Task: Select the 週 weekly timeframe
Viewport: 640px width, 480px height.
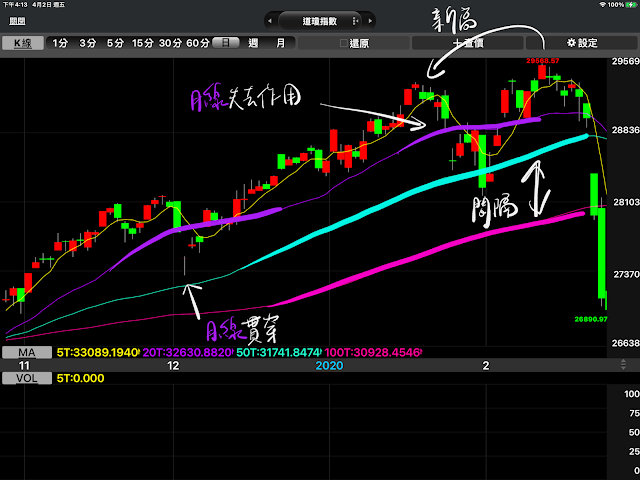Action: [253, 43]
